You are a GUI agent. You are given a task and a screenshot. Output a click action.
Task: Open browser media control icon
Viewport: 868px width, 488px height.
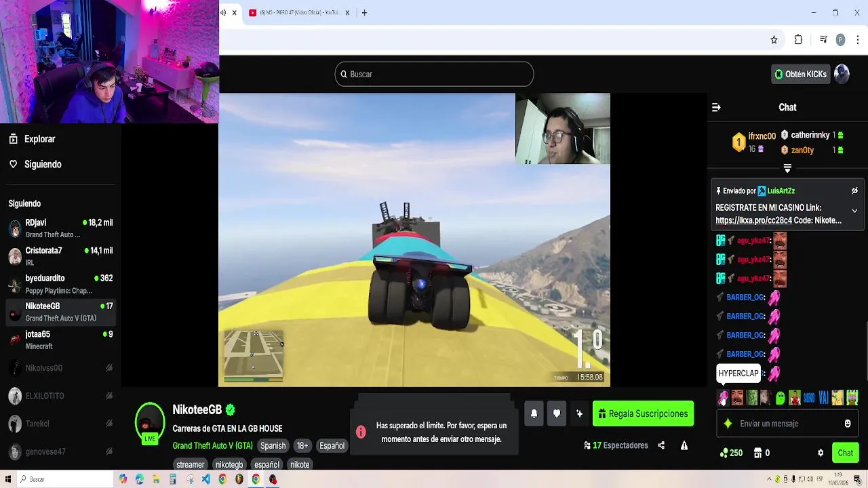point(823,40)
